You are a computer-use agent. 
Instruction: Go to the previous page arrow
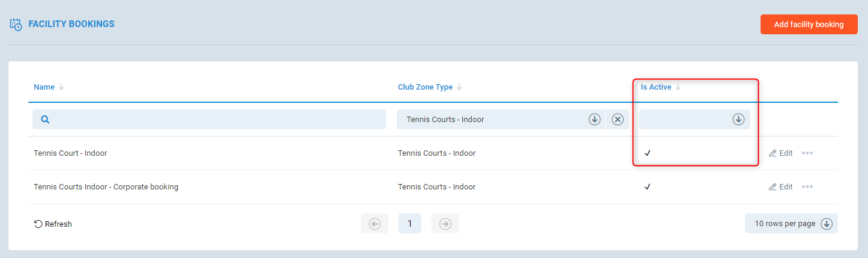pos(375,224)
